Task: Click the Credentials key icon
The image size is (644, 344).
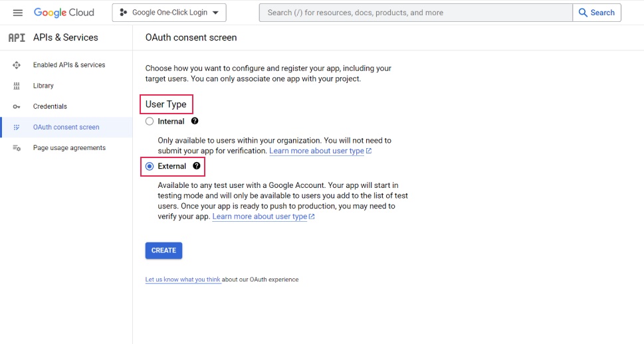Action: click(x=17, y=106)
